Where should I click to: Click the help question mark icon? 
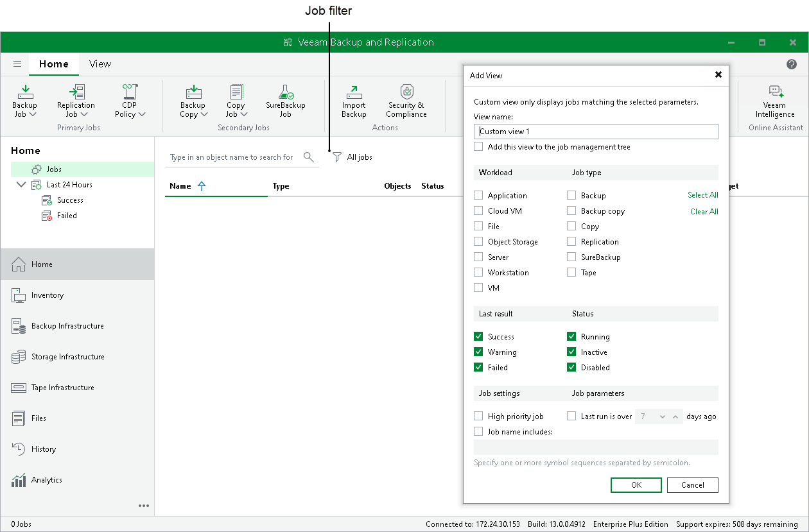tap(792, 64)
